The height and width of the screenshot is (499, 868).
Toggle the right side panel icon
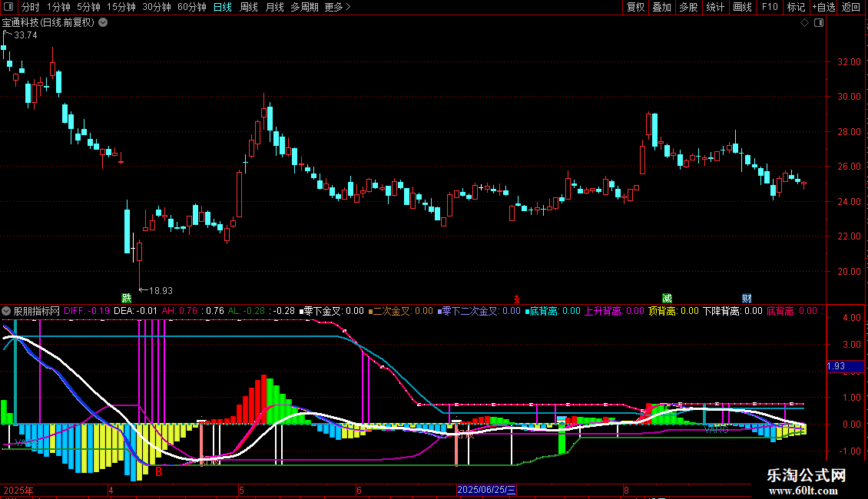(819, 23)
